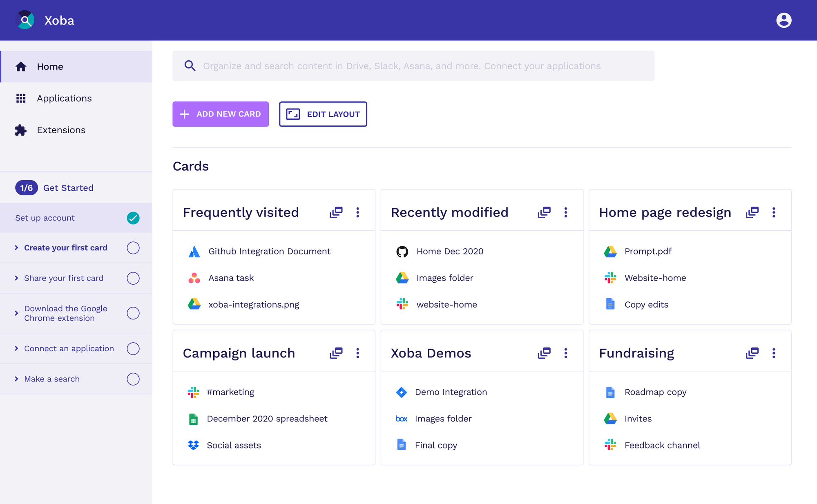Check the Download Chrome extension circle

coord(133,313)
